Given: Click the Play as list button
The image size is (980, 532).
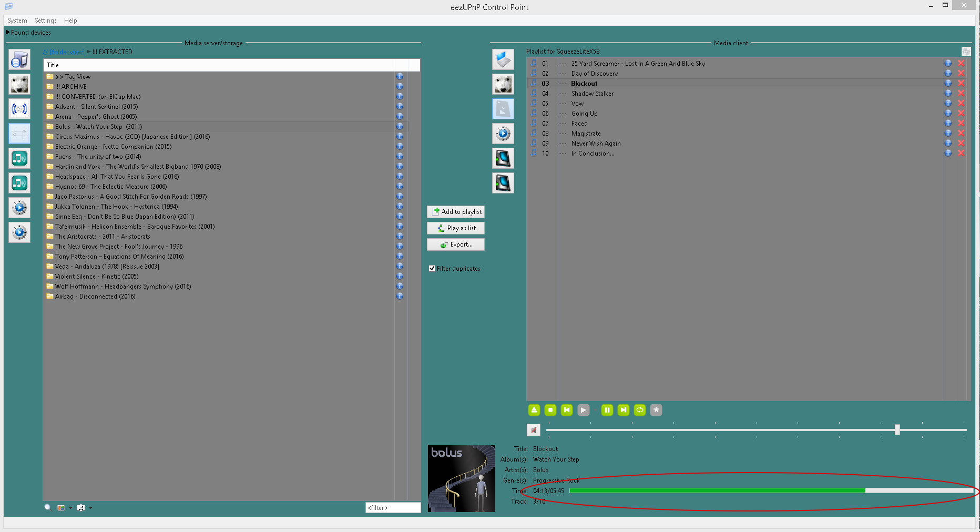Looking at the screenshot, I should click(x=456, y=228).
